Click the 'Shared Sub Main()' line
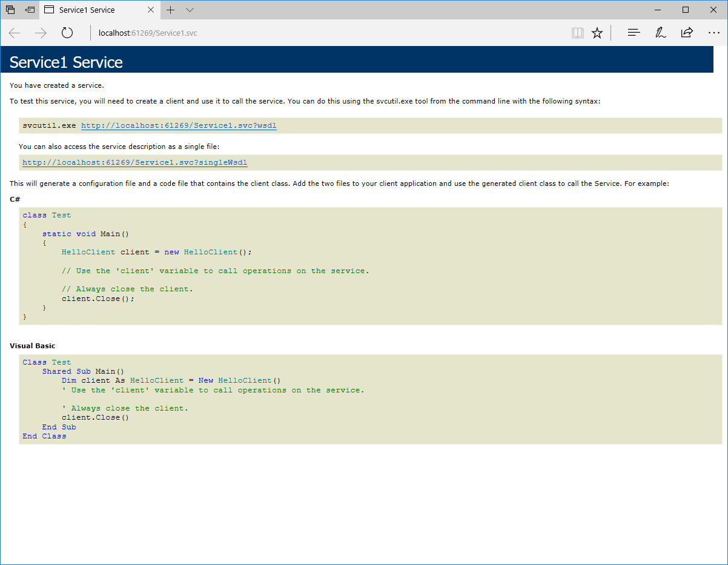The height and width of the screenshot is (565, 728). [x=83, y=371]
